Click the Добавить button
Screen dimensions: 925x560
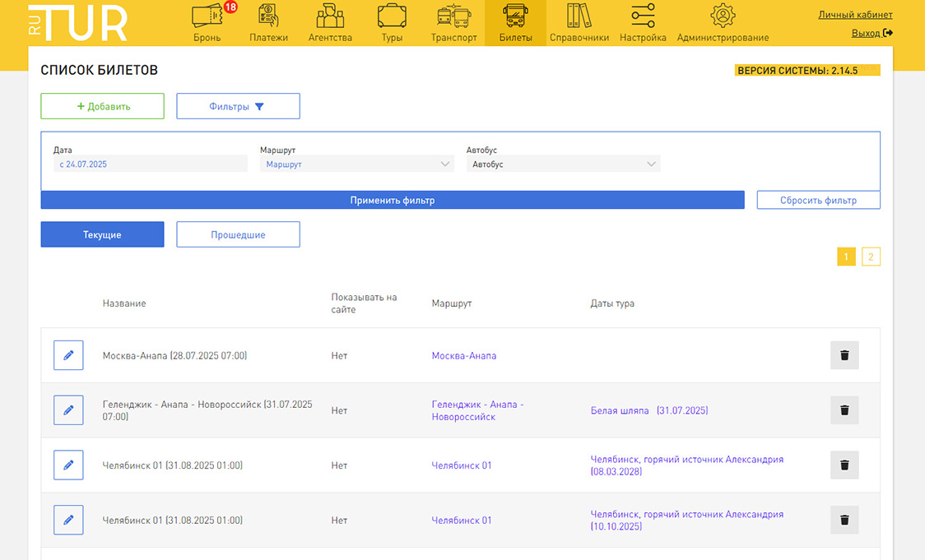(102, 106)
